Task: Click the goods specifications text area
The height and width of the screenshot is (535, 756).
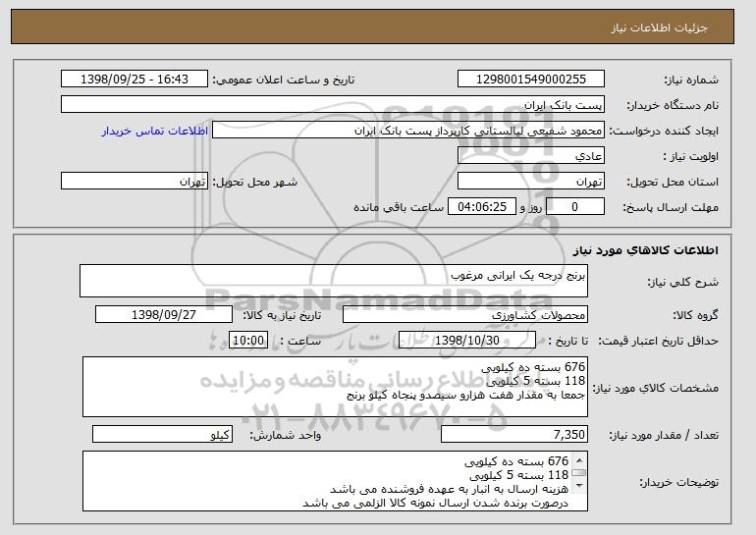Action: pyautogui.click(x=335, y=387)
